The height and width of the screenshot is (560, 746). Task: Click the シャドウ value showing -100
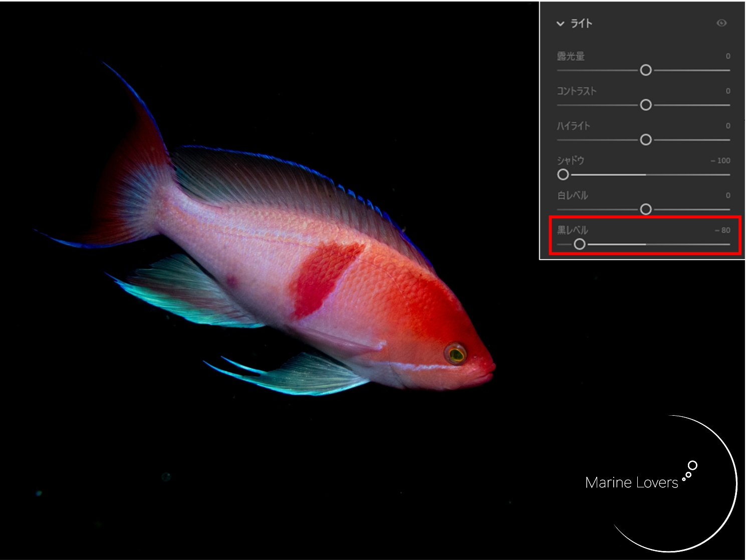pyautogui.click(x=720, y=161)
